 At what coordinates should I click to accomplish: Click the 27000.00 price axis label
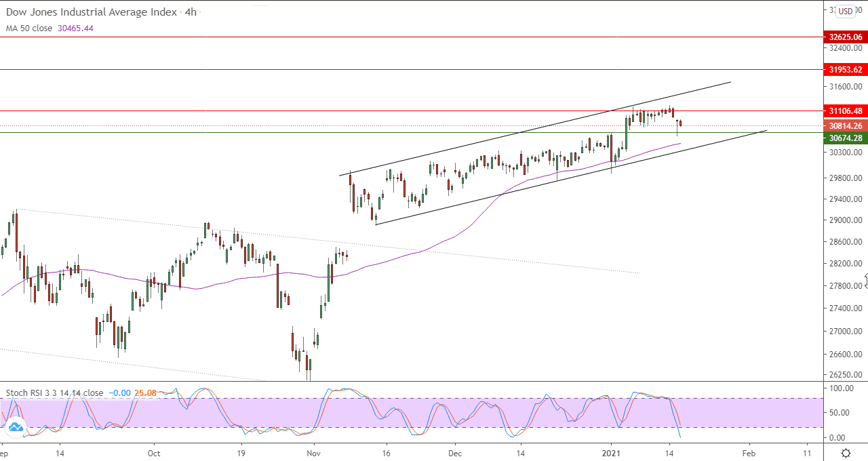846,331
